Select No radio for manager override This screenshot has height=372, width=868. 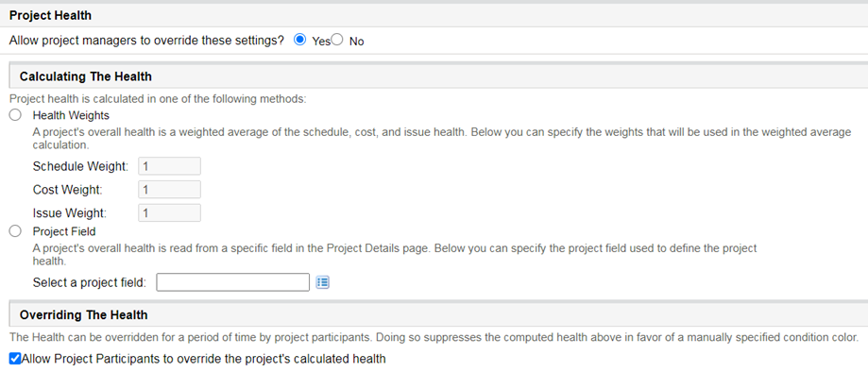tap(336, 40)
